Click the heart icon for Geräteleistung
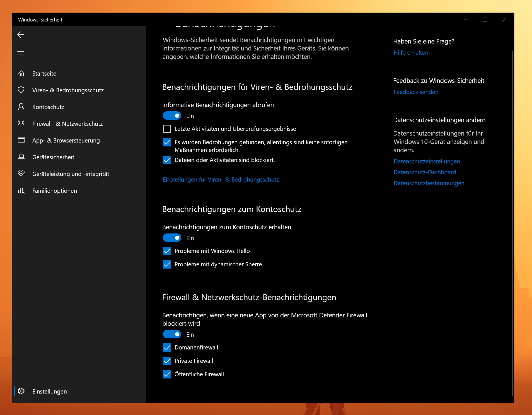The width and height of the screenshot is (532, 415). [x=21, y=173]
